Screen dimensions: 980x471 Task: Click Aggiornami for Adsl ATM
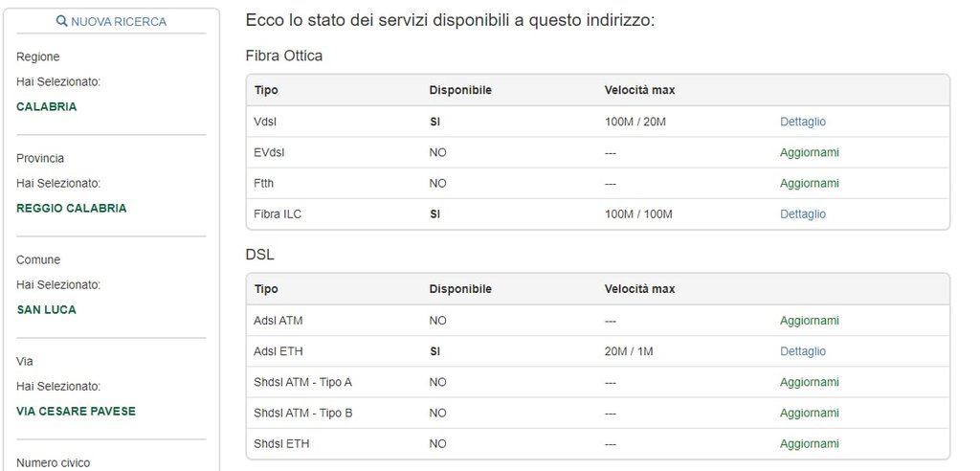coord(809,321)
